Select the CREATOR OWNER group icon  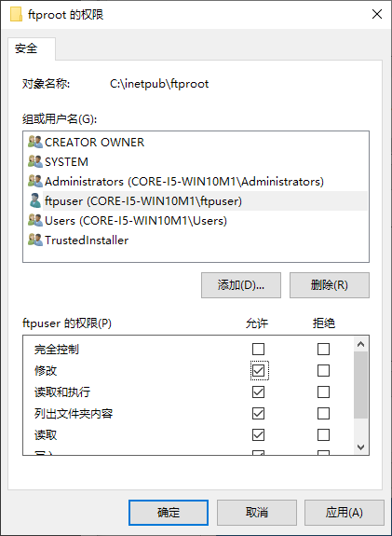coord(35,142)
